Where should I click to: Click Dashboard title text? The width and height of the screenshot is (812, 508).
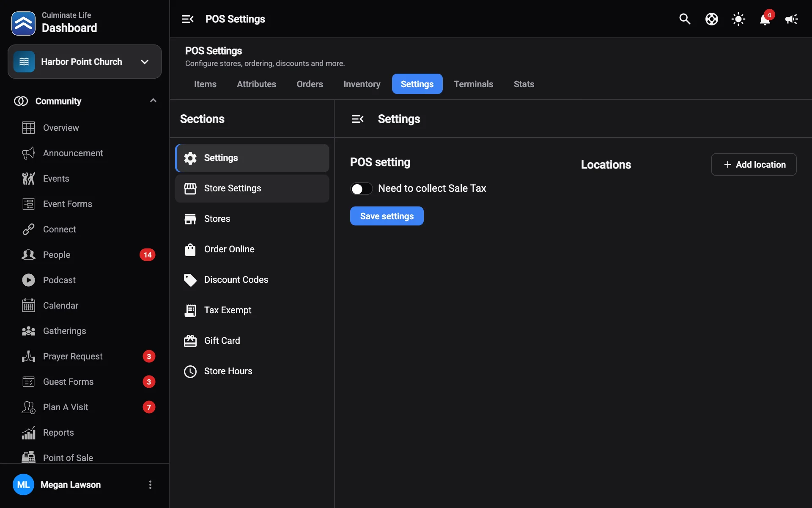point(69,28)
